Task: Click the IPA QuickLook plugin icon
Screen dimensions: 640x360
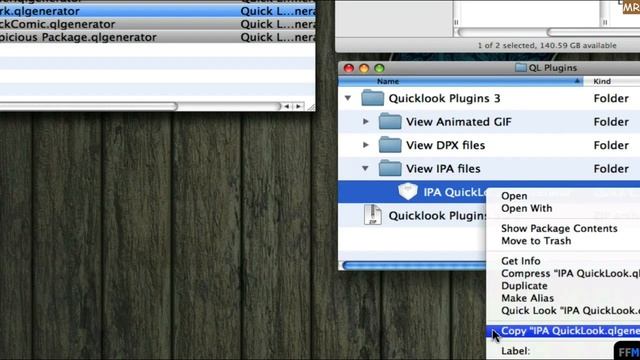Action: 407,191
